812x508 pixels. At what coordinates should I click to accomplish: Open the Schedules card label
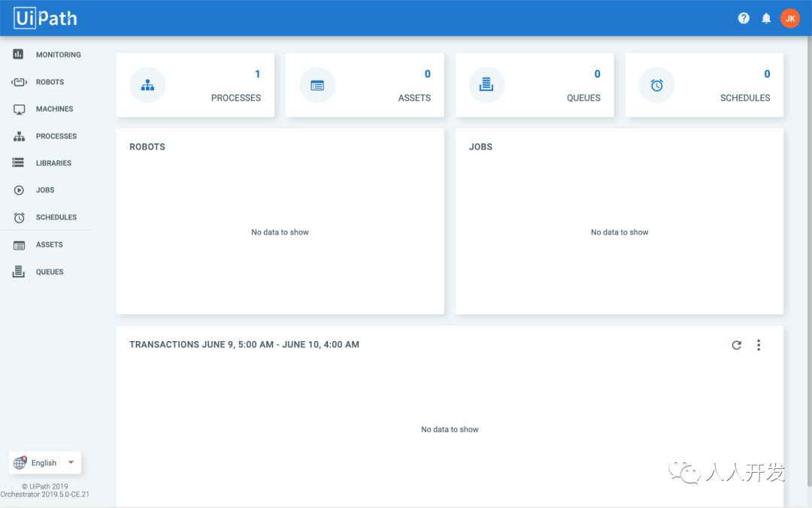[745, 98]
